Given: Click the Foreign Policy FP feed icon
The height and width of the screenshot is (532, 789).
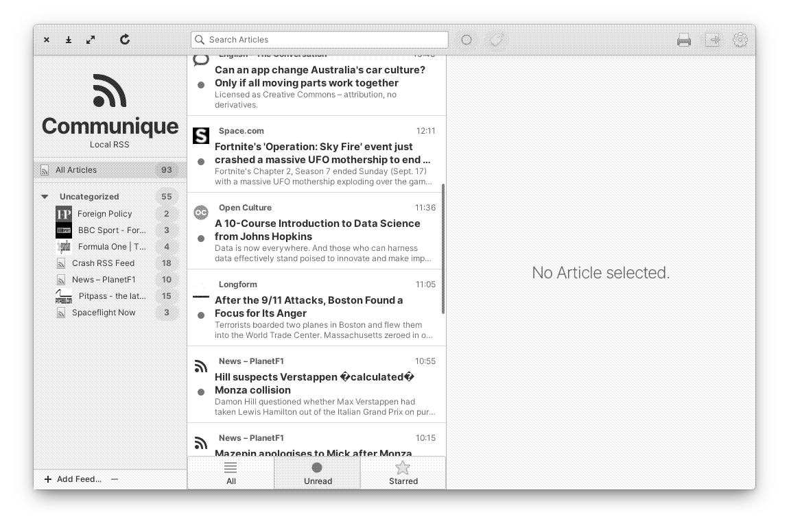Looking at the screenshot, I should pos(63,214).
